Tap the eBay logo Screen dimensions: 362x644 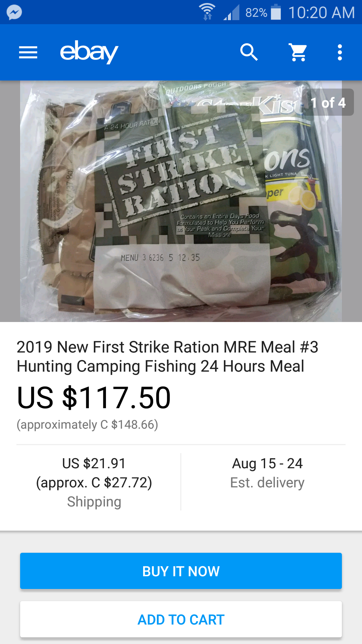[89, 52]
